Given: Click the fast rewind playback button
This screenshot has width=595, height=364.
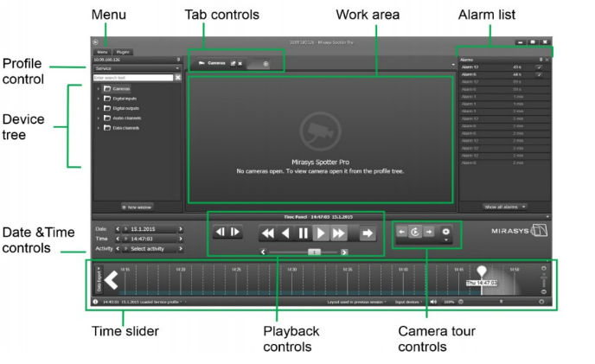Looking at the screenshot, I should pos(267,233).
